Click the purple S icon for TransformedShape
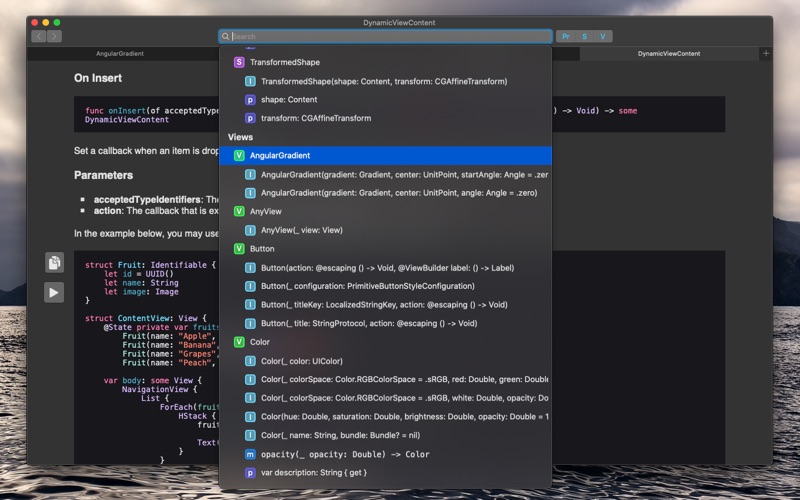The width and height of the screenshot is (800, 500). click(x=239, y=62)
